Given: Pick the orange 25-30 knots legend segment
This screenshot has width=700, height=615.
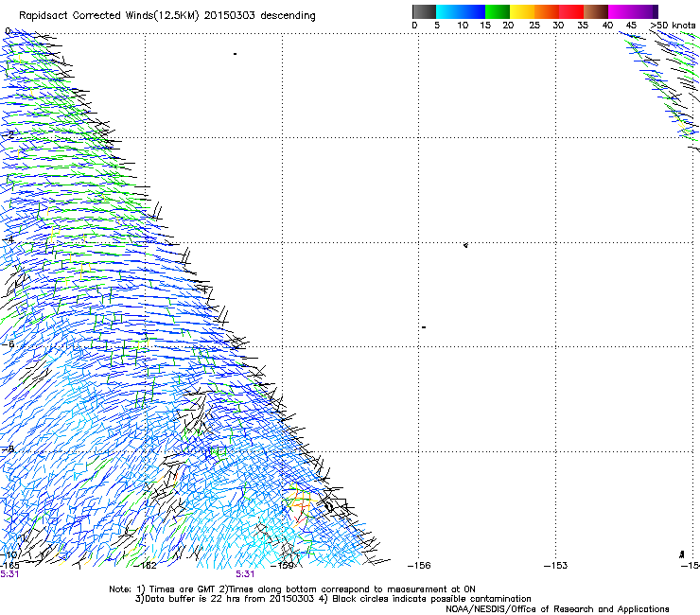Looking at the screenshot, I should [x=547, y=11].
